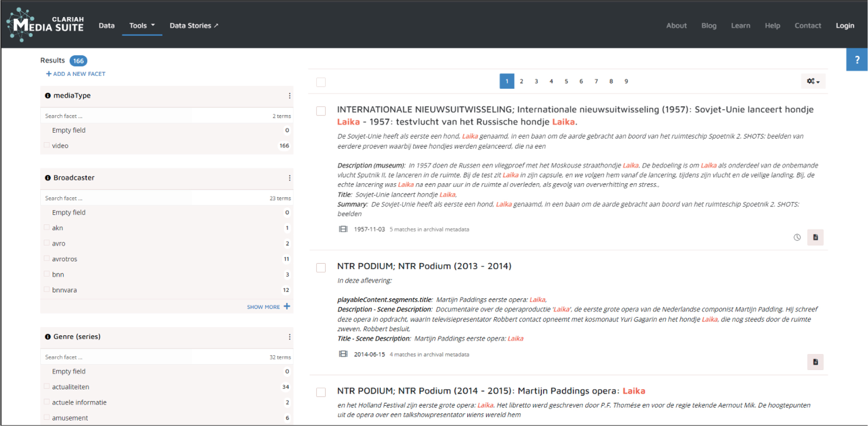
Task: Open Broadcaster facet options three-dot menu
Action: click(x=289, y=178)
